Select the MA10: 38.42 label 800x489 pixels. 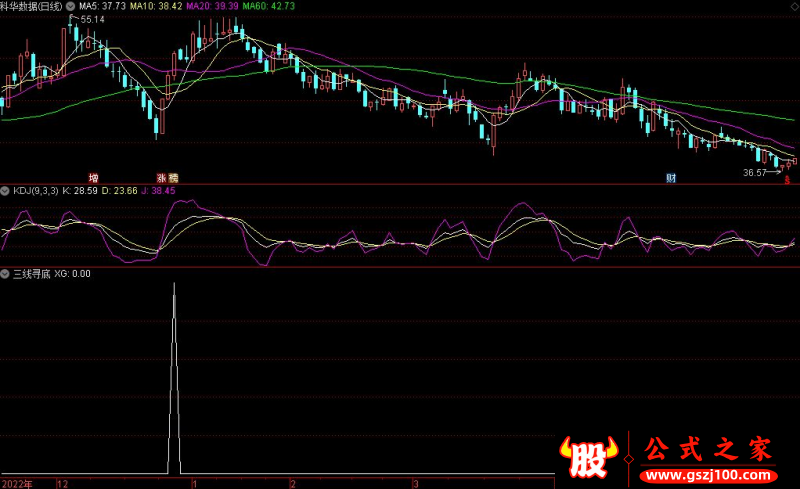156,6
